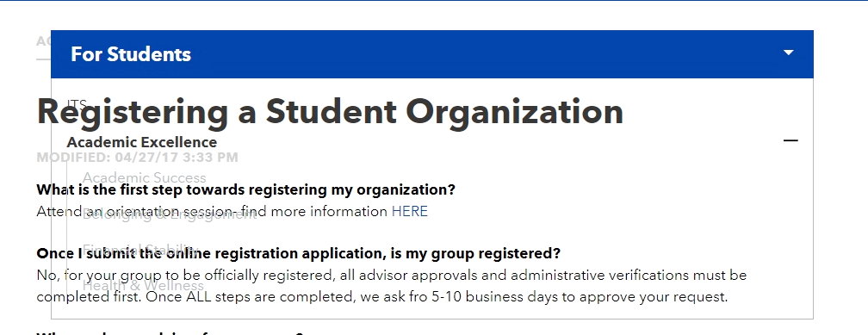
Task: Click the first step registering question
Action: (245, 190)
